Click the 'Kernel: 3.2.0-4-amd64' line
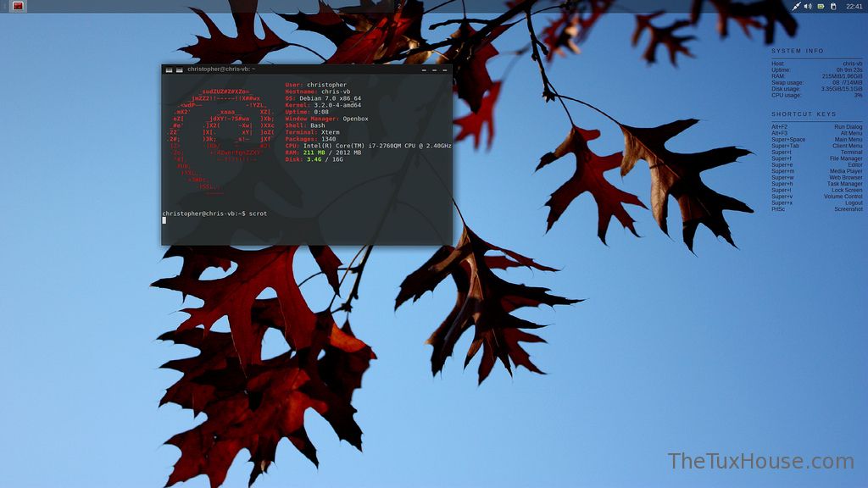 point(323,104)
